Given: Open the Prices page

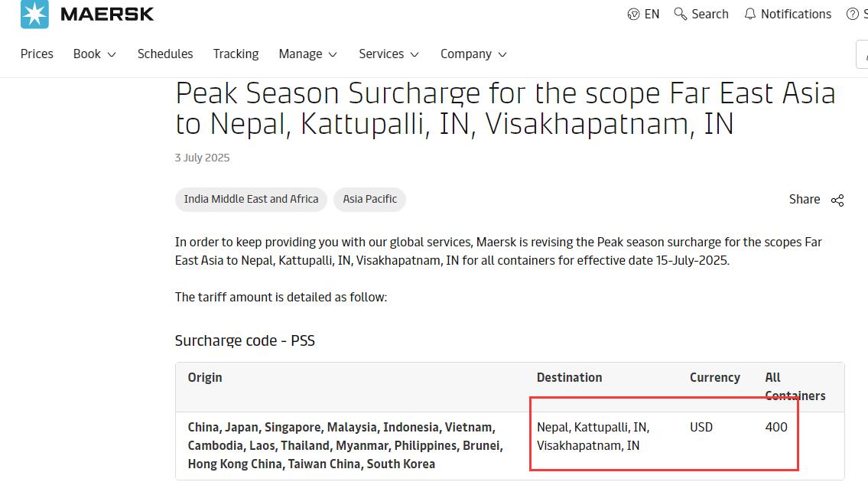Looking at the screenshot, I should coord(37,54).
